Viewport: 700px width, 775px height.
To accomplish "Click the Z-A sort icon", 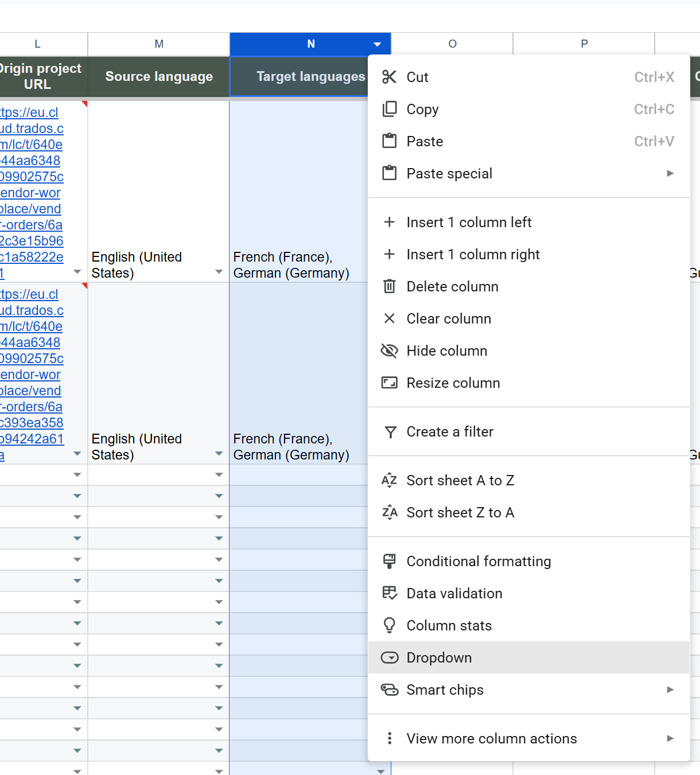I will coord(390,512).
